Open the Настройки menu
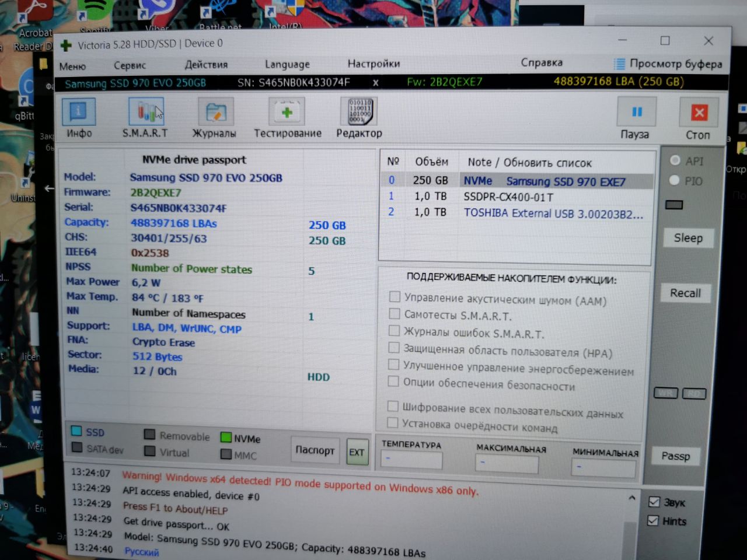 click(x=373, y=64)
